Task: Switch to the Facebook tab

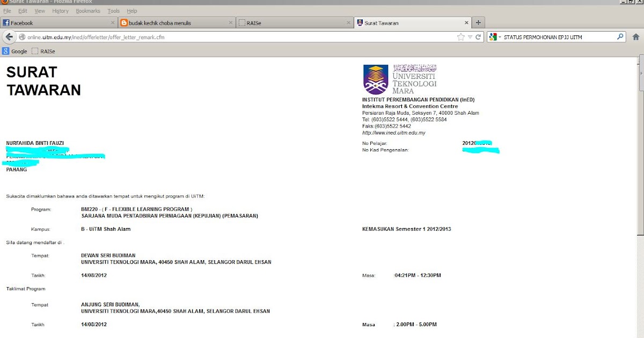Action: pos(59,23)
